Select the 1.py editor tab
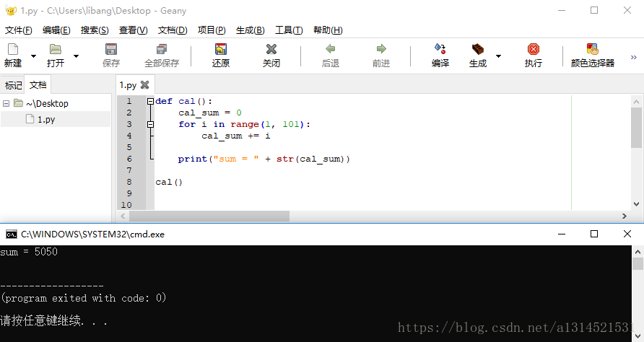 click(x=128, y=85)
